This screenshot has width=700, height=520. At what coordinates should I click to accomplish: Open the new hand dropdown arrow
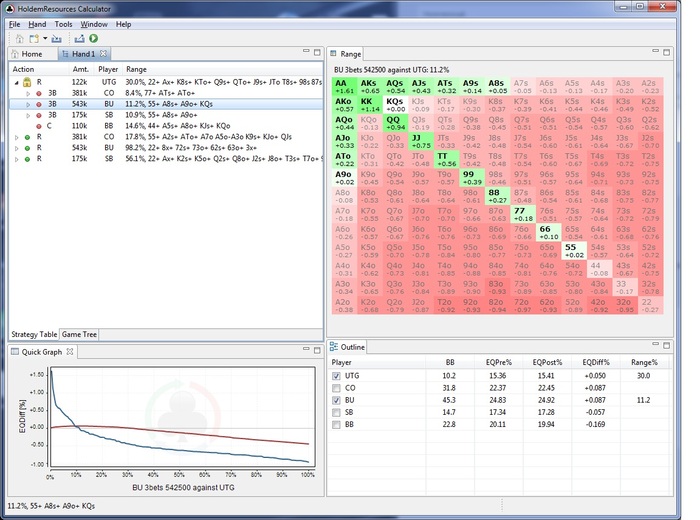click(45, 38)
